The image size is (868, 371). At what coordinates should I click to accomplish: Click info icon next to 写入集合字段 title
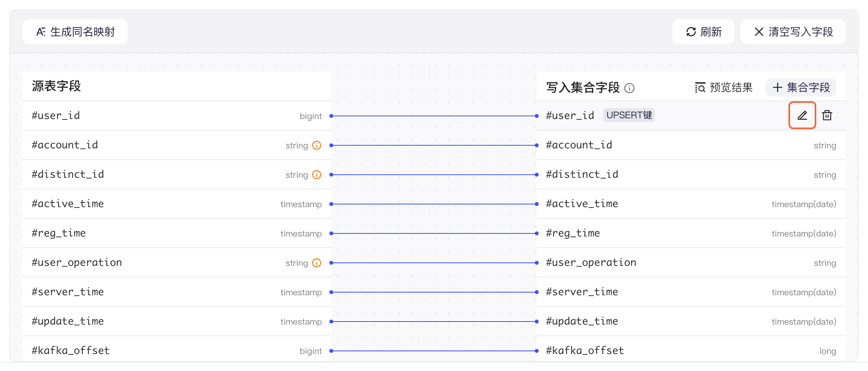point(629,88)
